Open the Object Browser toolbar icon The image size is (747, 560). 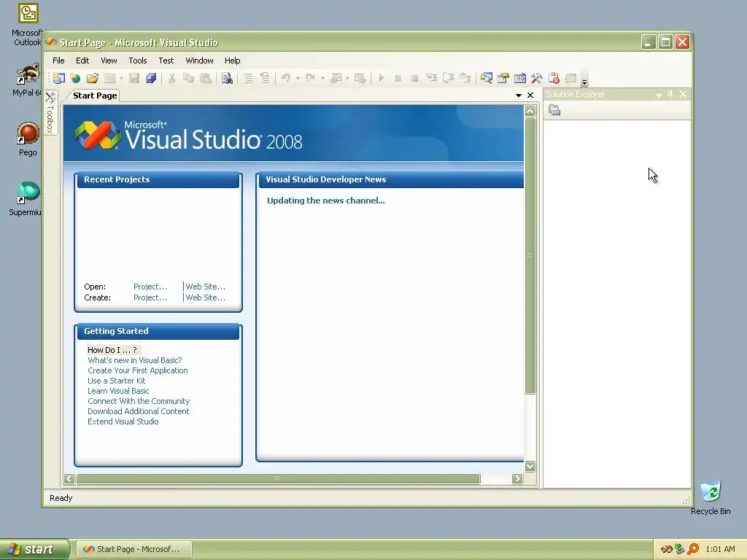[519, 78]
